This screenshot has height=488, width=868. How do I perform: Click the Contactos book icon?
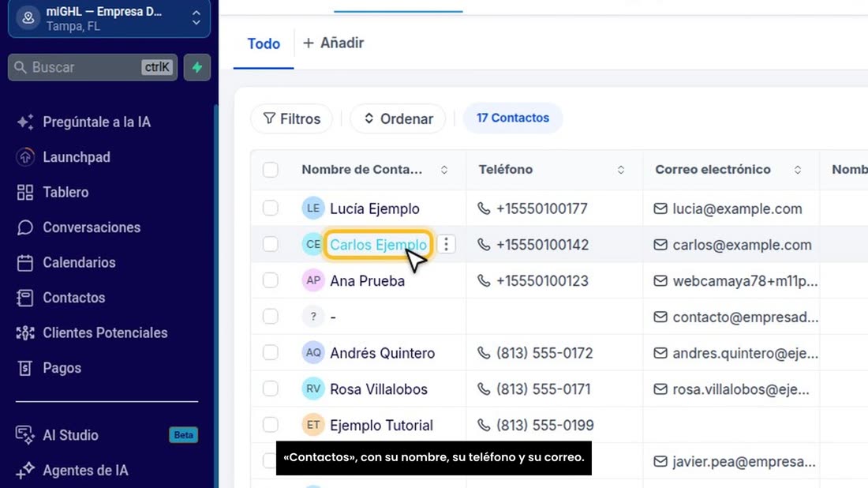25,298
